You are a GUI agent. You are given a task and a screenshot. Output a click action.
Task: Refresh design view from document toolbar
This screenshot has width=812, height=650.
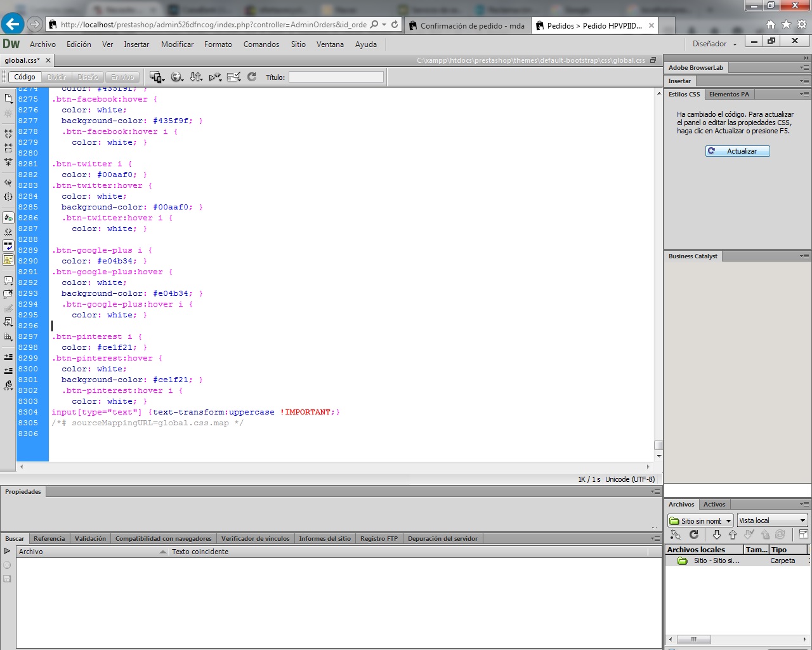(x=252, y=77)
